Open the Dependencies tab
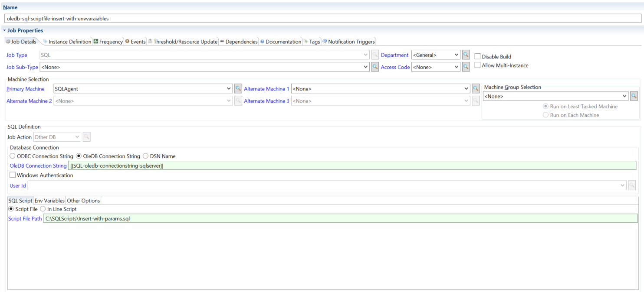 239,42
